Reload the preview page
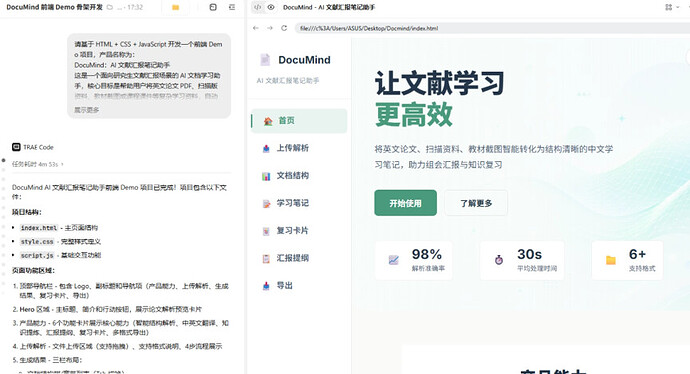The width and height of the screenshot is (690, 374). tap(284, 28)
